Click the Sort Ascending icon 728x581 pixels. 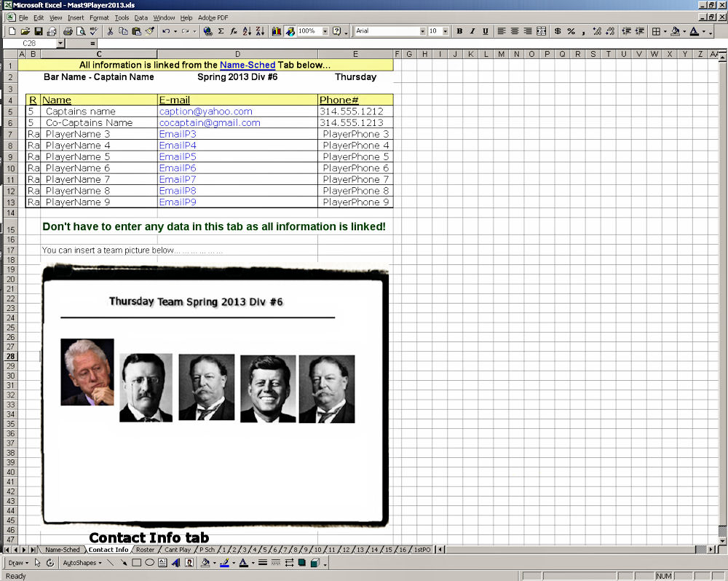(246, 31)
